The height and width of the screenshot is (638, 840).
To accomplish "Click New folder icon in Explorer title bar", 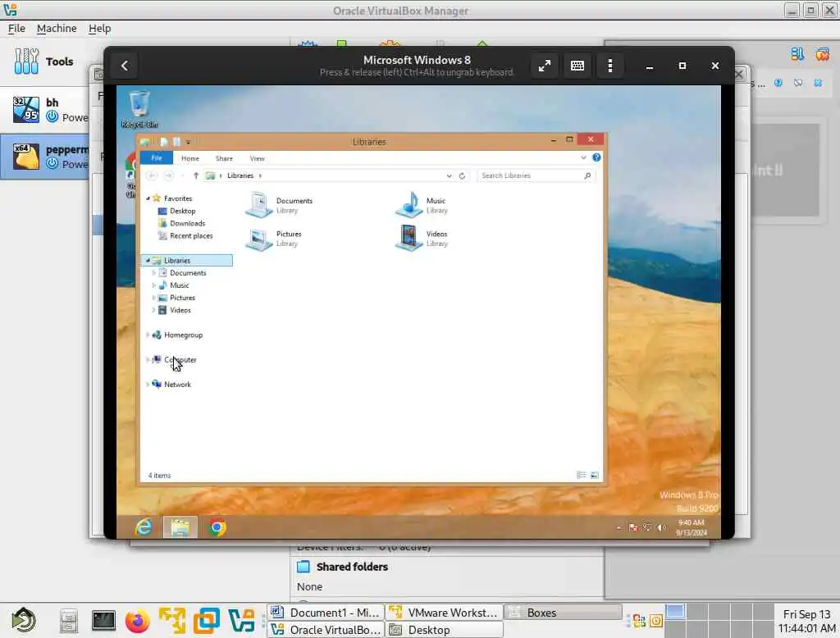I will [x=176, y=142].
